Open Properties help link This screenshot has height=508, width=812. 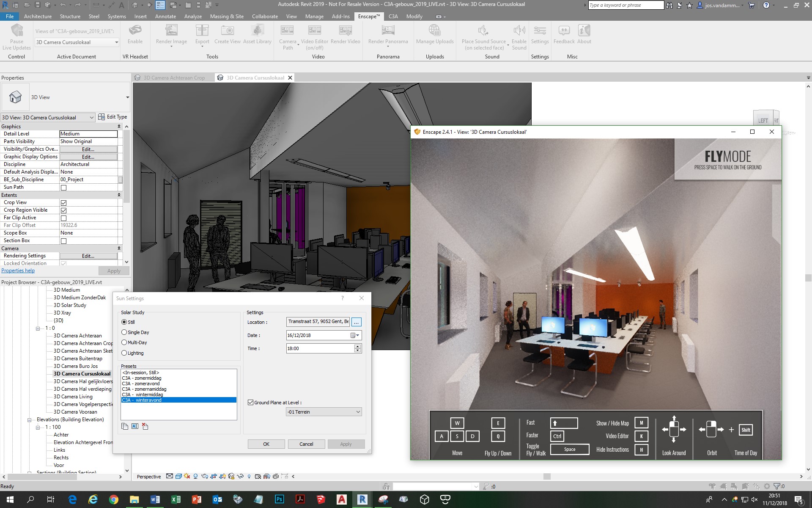18,271
